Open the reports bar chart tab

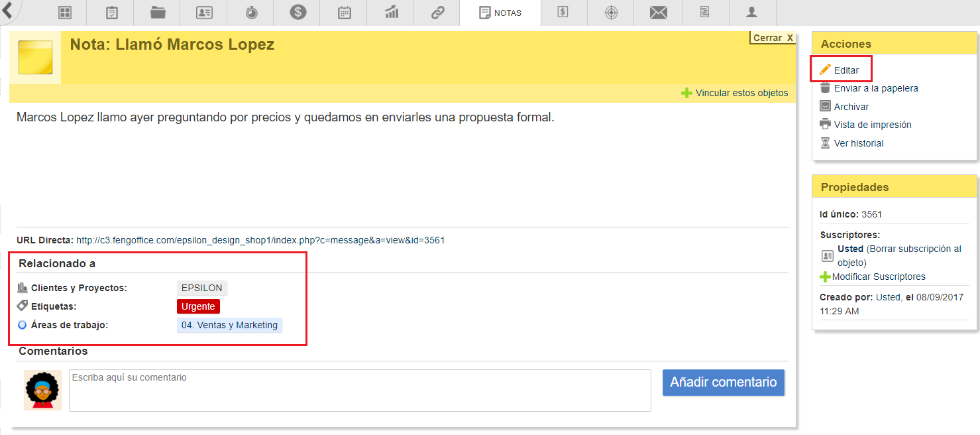point(392,13)
